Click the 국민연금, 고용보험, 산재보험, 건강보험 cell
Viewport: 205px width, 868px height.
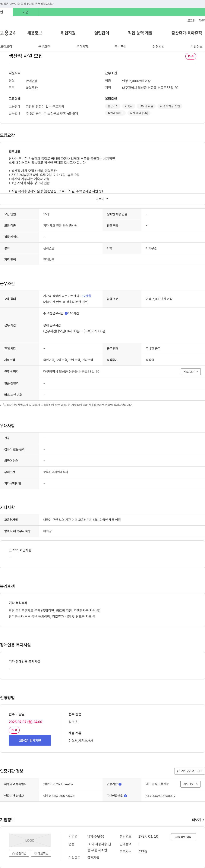pyautogui.click(x=68, y=360)
